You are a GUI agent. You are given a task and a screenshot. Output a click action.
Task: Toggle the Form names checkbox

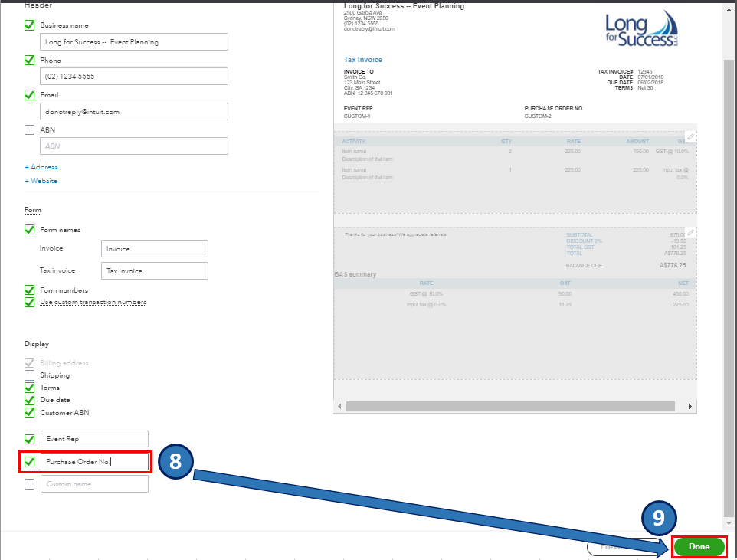click(30, 230)
